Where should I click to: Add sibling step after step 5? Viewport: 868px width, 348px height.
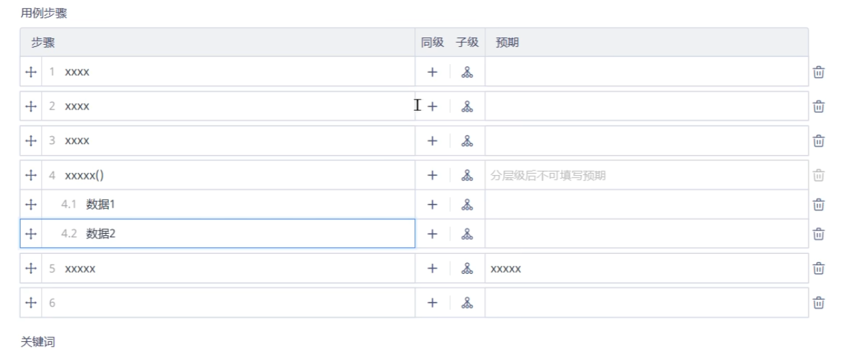point(432,269)
